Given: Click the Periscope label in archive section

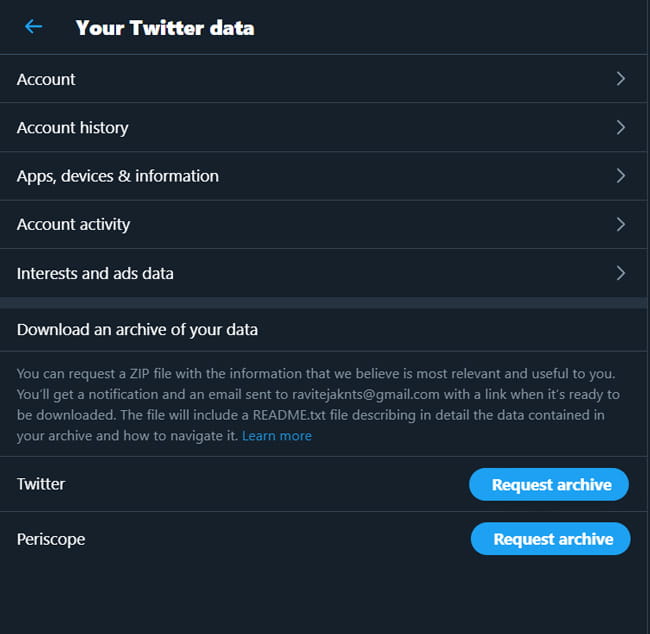Looking at the screenshot, I should coord(51,539).
